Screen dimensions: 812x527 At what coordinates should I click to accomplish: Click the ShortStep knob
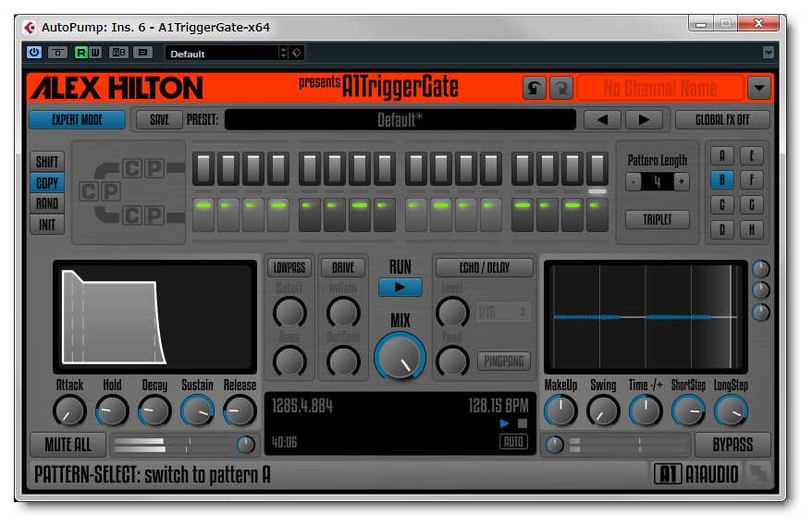click(688, 411)
